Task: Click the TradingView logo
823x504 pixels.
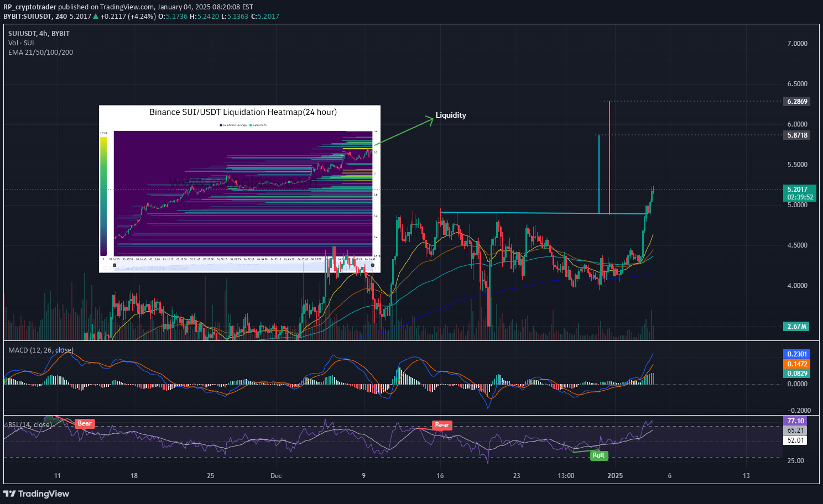Action: 37,494
